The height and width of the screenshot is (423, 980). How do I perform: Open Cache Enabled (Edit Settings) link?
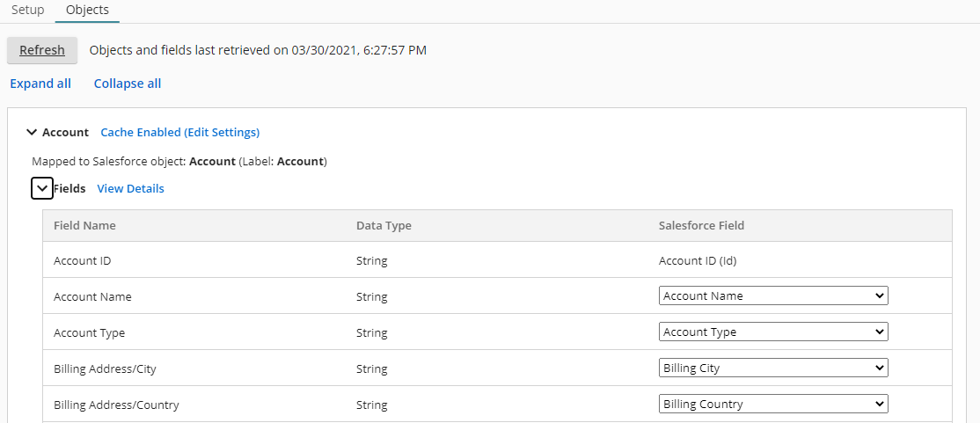click(180, 133)
